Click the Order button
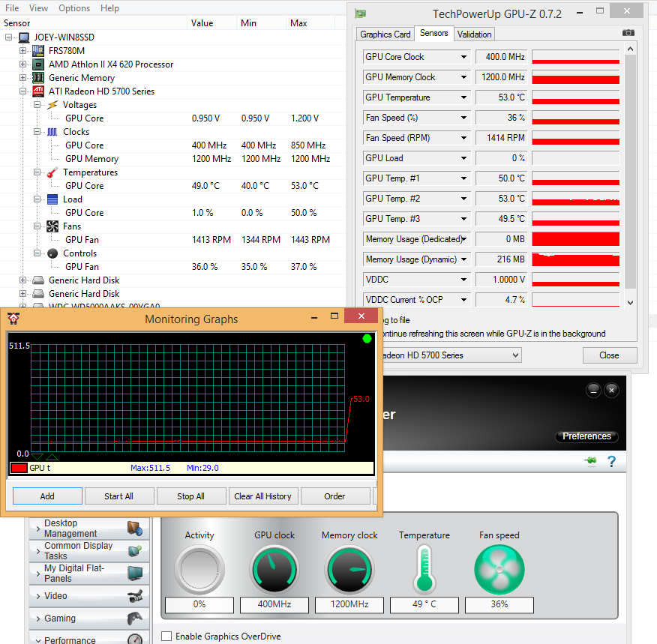Screen dimensions: 657x644 coord(334,496)
